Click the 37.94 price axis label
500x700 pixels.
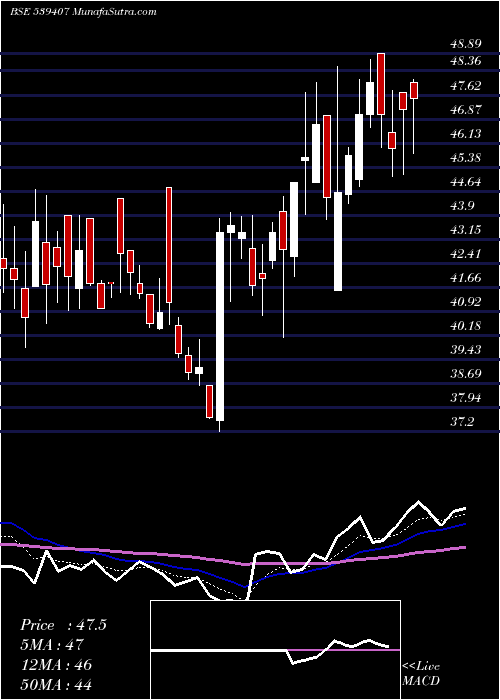(466, 398)
